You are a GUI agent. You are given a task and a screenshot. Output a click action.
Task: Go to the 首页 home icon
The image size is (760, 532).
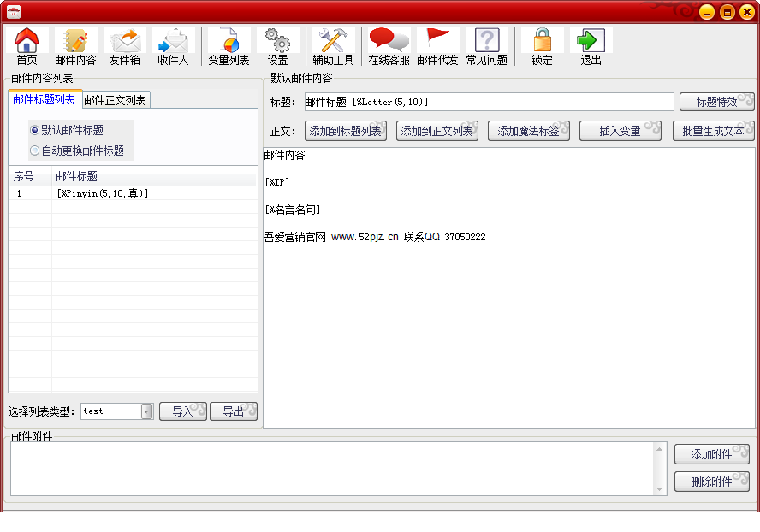click(x=27, y=46)
